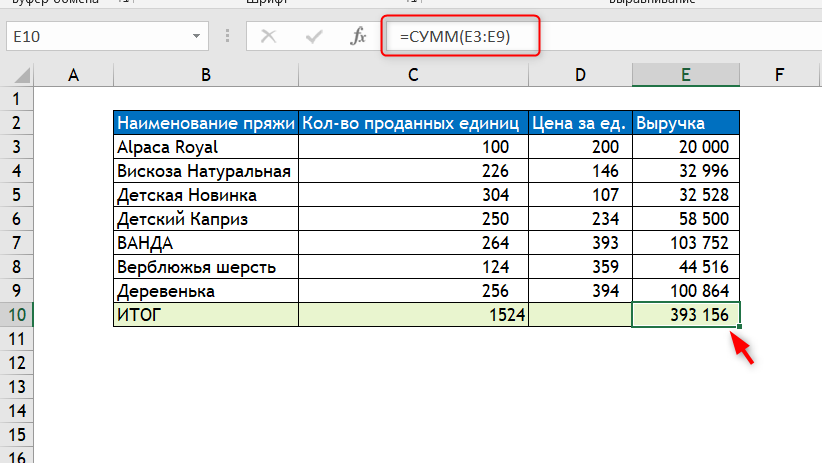Select the price cell with 107

click(x=580, y=195)
